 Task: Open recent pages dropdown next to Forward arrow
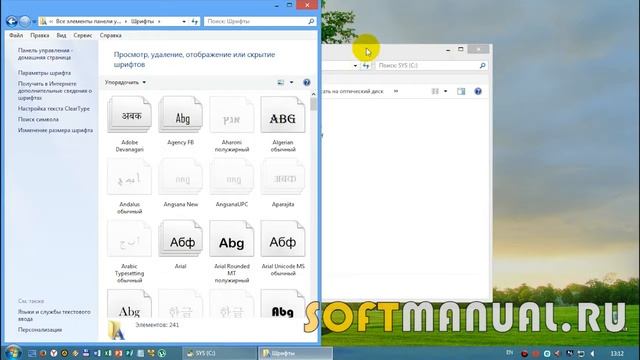(34, 21)
